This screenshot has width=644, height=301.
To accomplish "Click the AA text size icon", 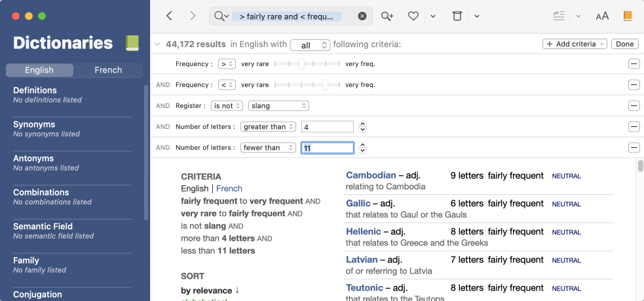I will tap(602, 16).
